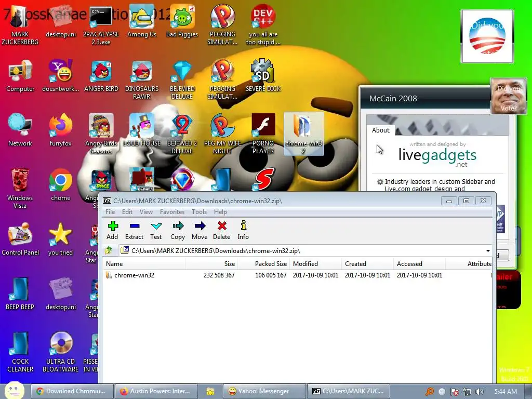Viewport: 532px width, 399px height.
Task: Sort by the Created column header
Action: tap(367, 263)
